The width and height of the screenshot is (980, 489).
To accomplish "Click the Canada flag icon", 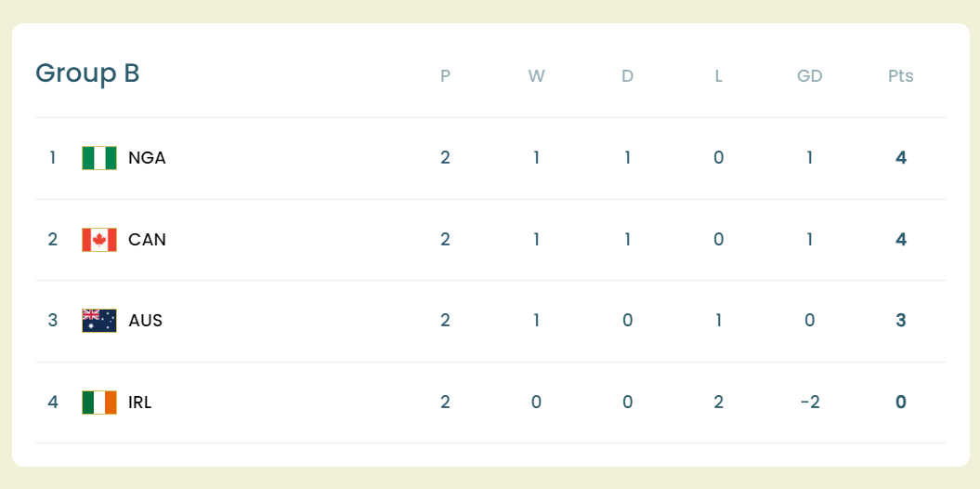I will coord(99,240).
